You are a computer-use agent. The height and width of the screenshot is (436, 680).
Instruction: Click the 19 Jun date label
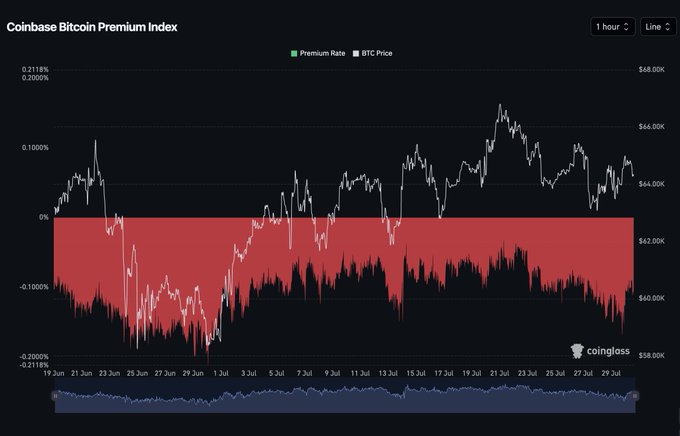point(54,374)
